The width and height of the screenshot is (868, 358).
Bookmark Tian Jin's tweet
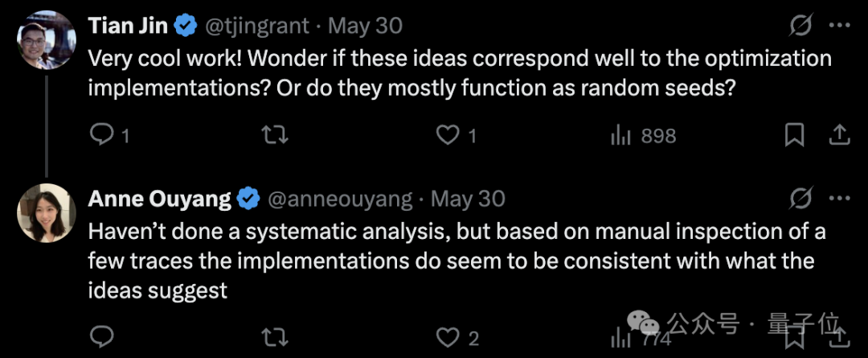coord(794,136)
